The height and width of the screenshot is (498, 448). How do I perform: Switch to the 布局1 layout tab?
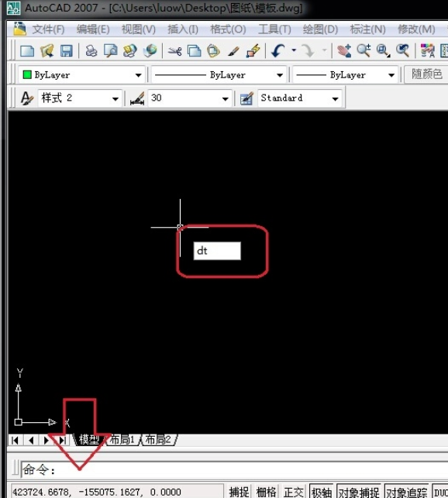122,440
